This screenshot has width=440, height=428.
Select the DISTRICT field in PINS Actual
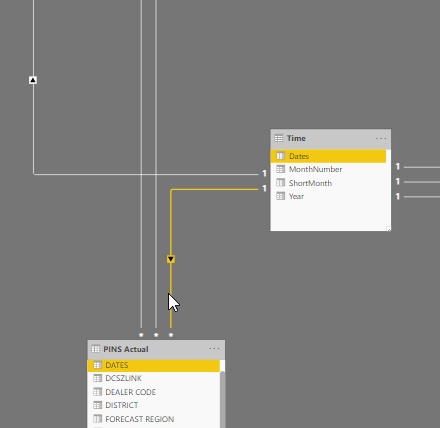click(x=154, y=405)
